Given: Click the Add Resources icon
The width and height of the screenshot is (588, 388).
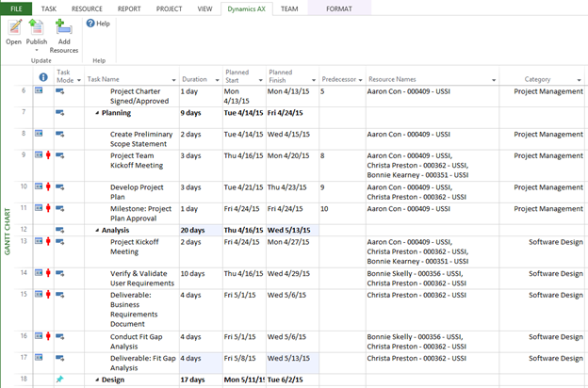Looking at the screenshot, I should (x=64, y=28).
